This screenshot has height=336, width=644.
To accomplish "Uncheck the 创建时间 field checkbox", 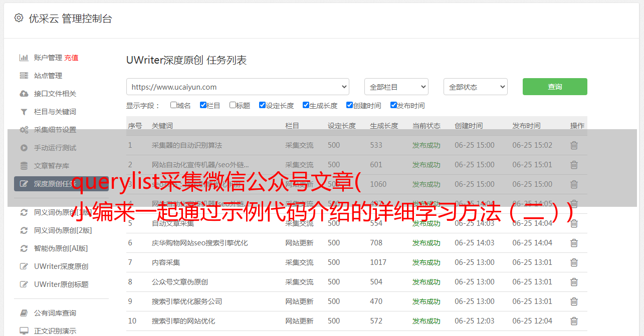I will pyautogui.click(x=349, y=105).
